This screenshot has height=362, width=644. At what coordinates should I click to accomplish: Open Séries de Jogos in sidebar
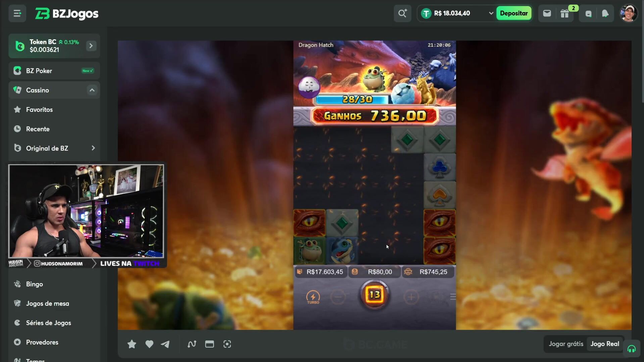(x=54, y=323)
